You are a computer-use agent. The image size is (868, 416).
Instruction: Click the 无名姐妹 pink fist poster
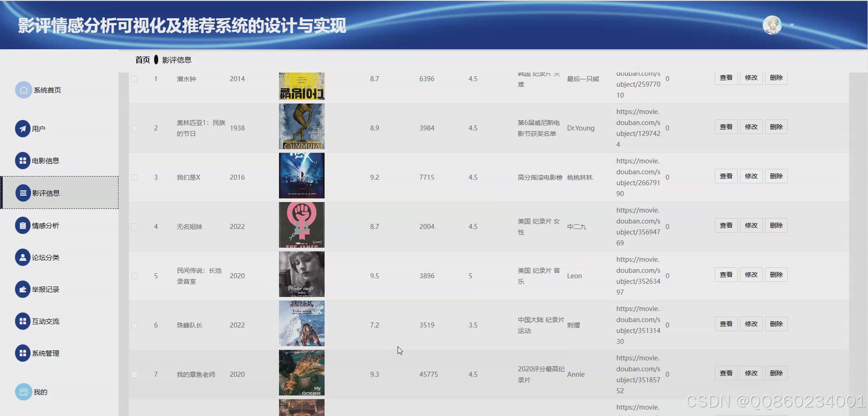302,225
